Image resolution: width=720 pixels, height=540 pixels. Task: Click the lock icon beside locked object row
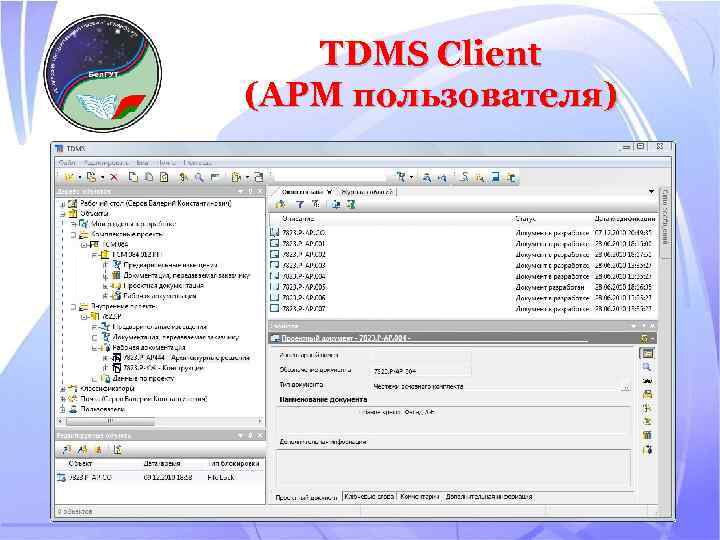coord(62,478)
